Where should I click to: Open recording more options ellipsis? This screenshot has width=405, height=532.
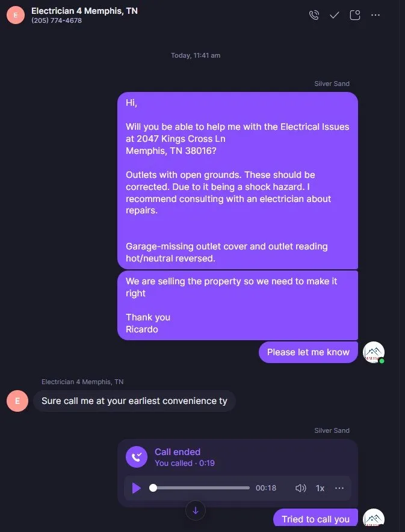coord(339,488)
